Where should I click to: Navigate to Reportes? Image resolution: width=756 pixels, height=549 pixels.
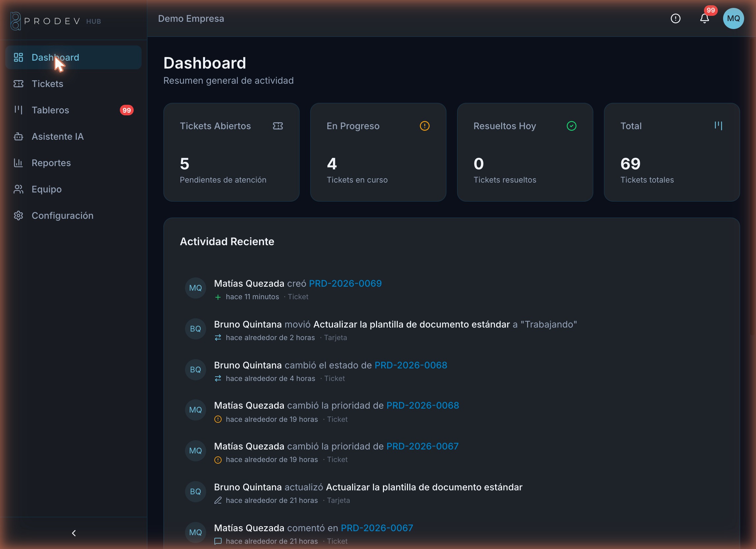[x=73, y=163]
